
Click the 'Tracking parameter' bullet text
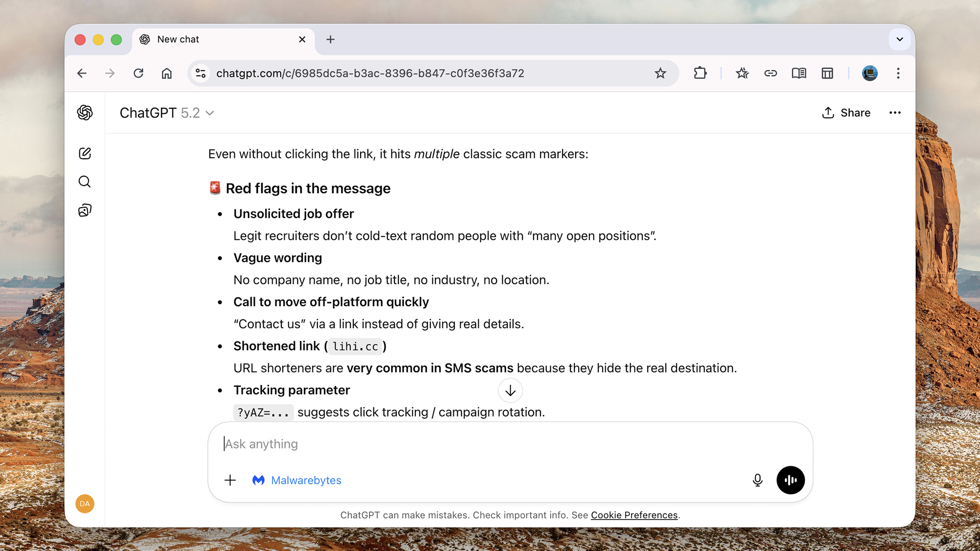[x=292, y=390]
